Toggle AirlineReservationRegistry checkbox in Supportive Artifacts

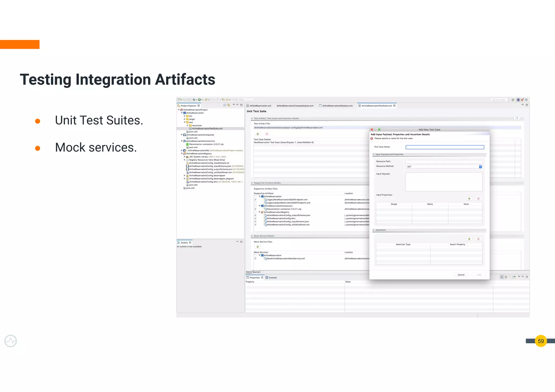click(255, 212)
